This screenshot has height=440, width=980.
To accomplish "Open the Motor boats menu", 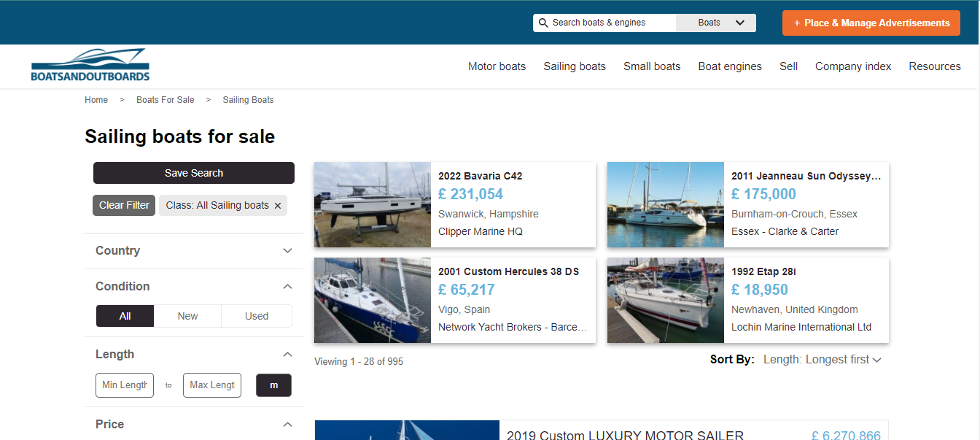I will point(497,66).
